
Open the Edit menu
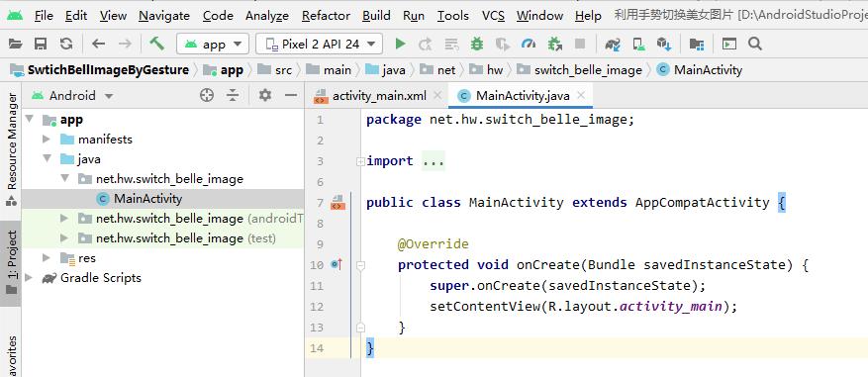tap(76, 16)
